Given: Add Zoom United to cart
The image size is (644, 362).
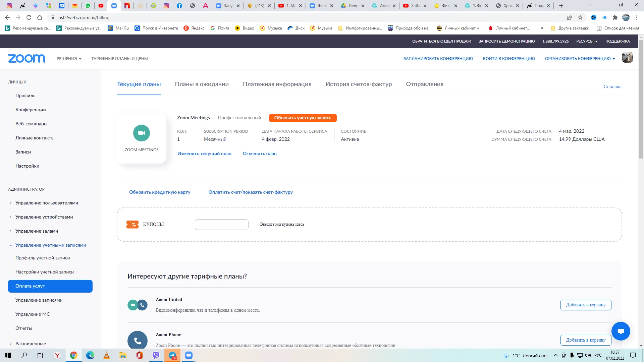Looking at the screenshot, I should click(x=586, y=305).
